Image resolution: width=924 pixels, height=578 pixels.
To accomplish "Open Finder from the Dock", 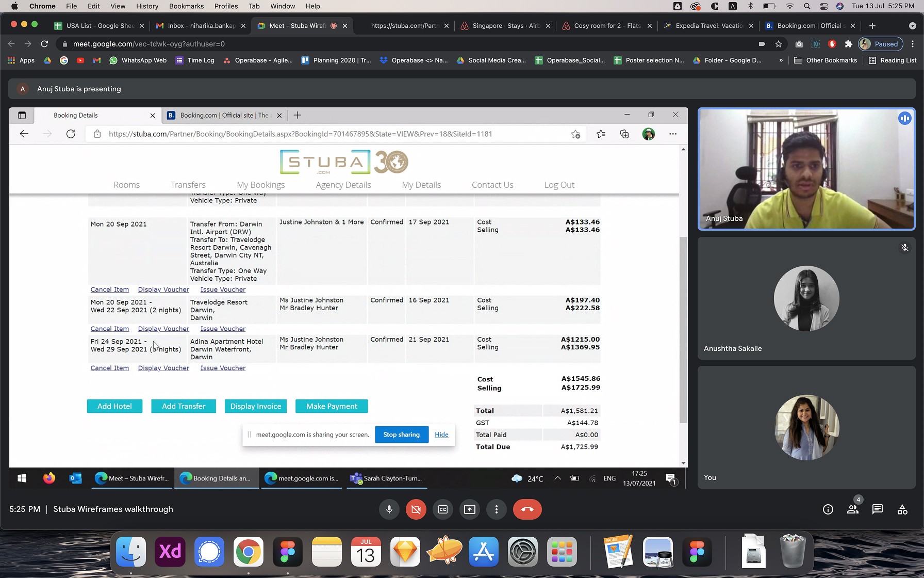I will [x=131, y=552].
